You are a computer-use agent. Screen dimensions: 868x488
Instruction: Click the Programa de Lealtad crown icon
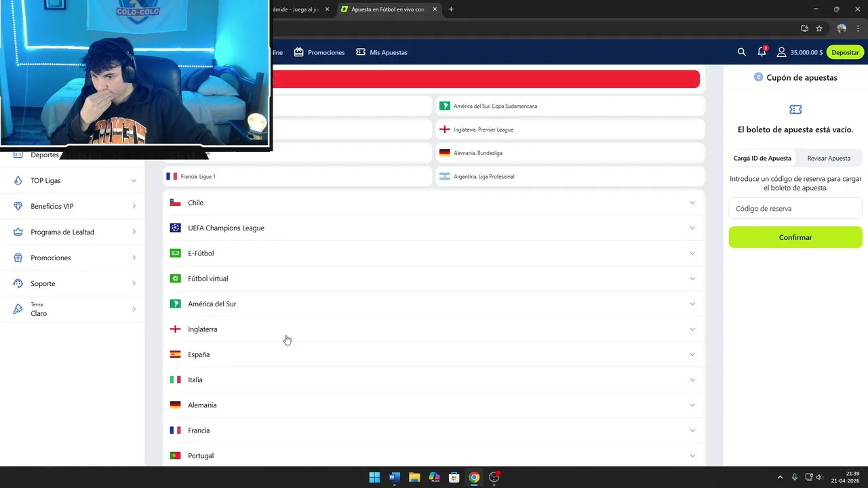18,232
